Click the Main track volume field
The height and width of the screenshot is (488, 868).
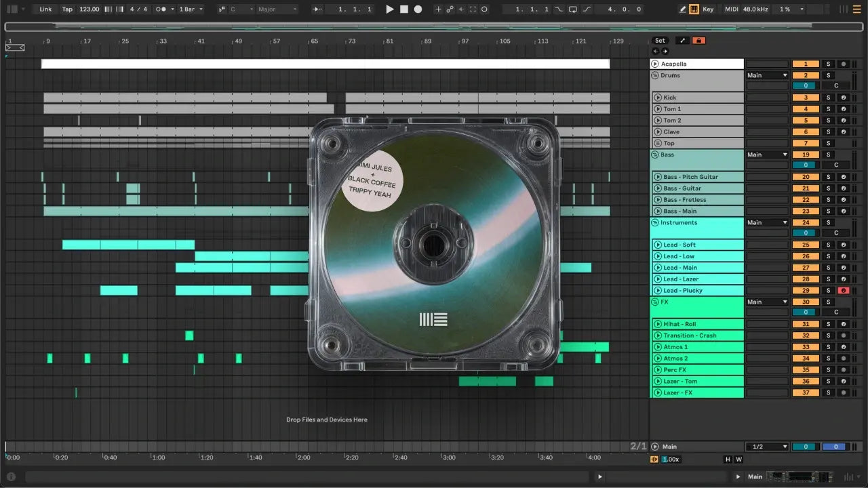[x=805, y=447]
